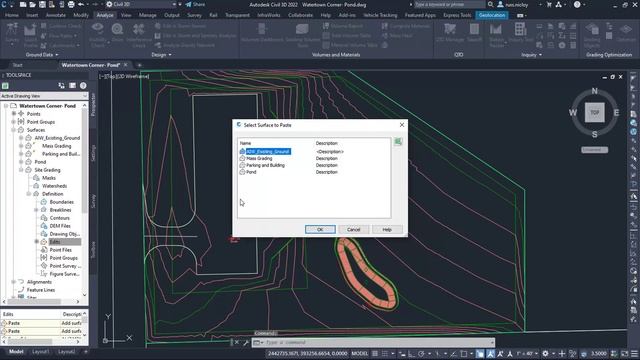Screen dimensions: 640x360
Task: Click the Share button in the title bar
Action: [195, 4]
